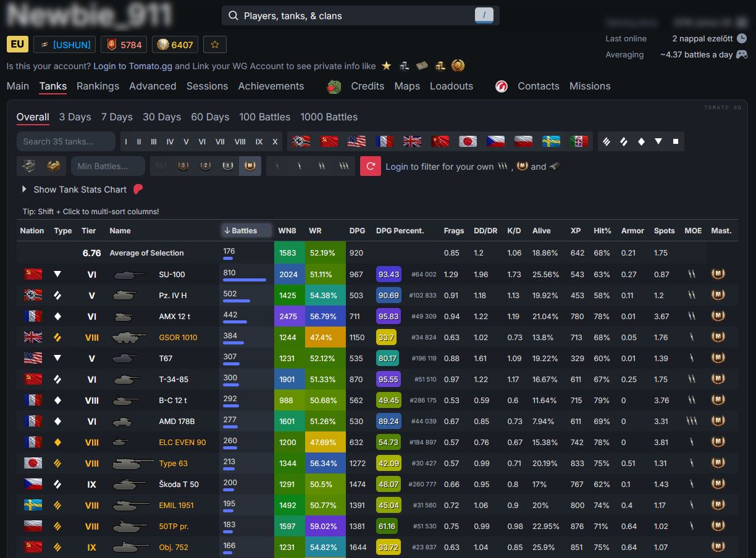Filter by medium tank type icon
This screenshot has width=756, height=558.
624,141
